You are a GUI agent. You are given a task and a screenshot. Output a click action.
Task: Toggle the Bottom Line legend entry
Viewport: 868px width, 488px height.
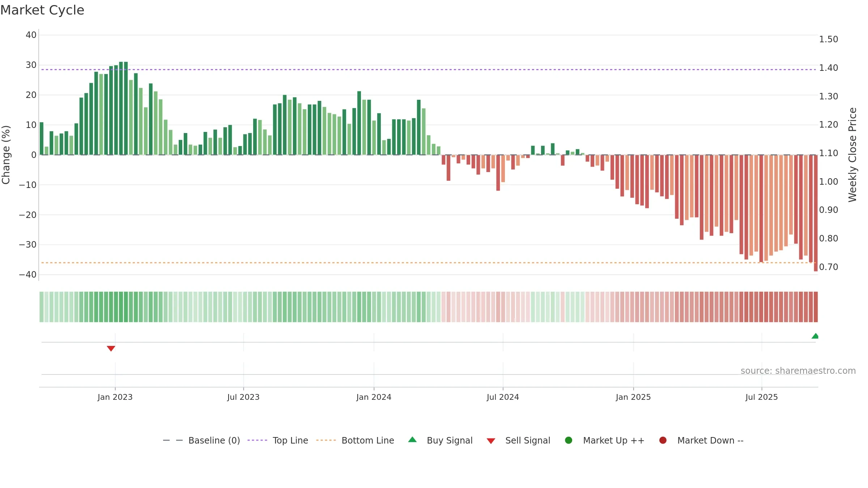tap(355, 440)
